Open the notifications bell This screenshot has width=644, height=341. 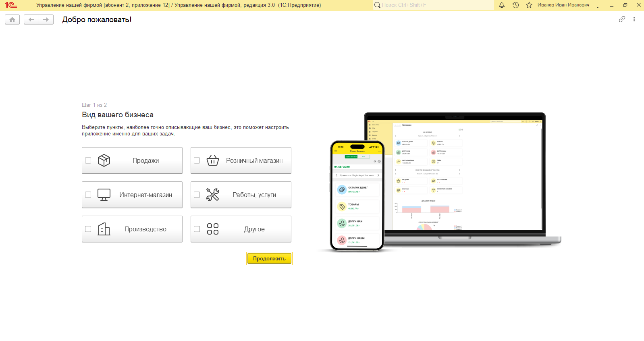[502, 5]
